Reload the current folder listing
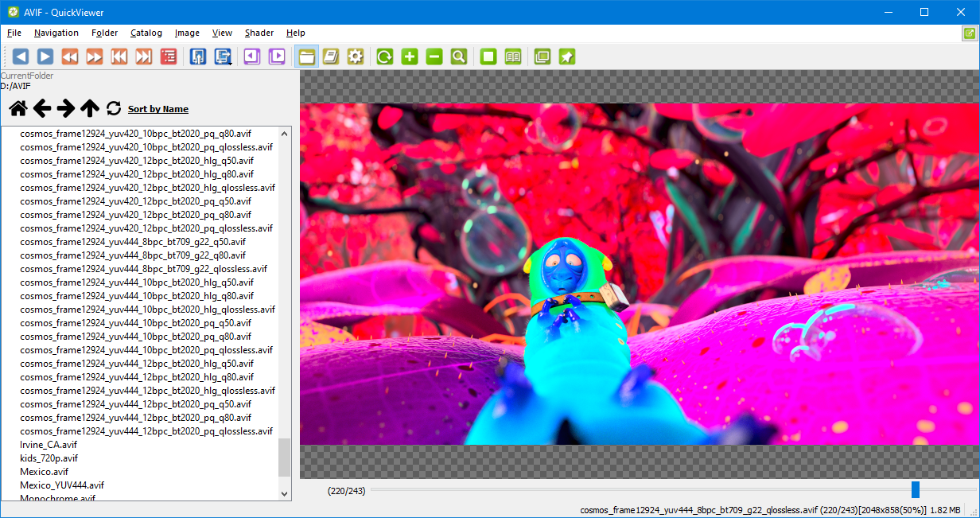This screenshot has height=518, width=980. tap(114, 108)
